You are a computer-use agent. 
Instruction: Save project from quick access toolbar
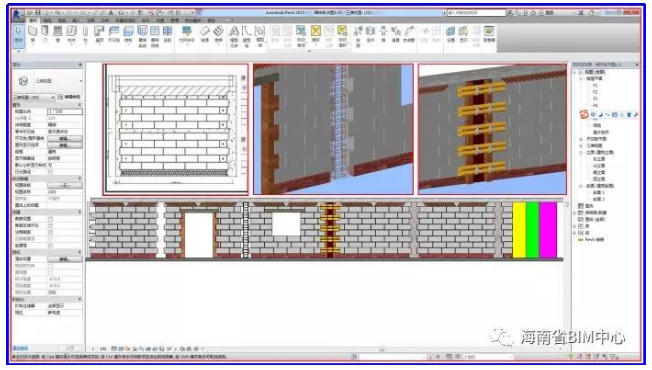(38, 13)
